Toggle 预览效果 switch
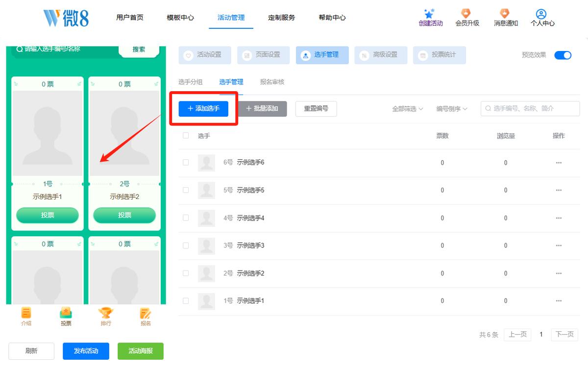 pos(563,55)
